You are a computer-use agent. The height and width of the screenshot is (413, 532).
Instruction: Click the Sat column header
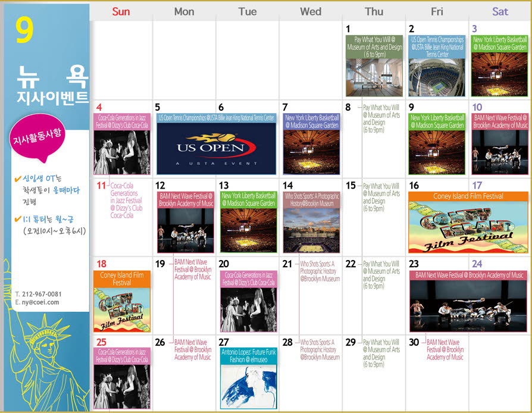(500, 11)
